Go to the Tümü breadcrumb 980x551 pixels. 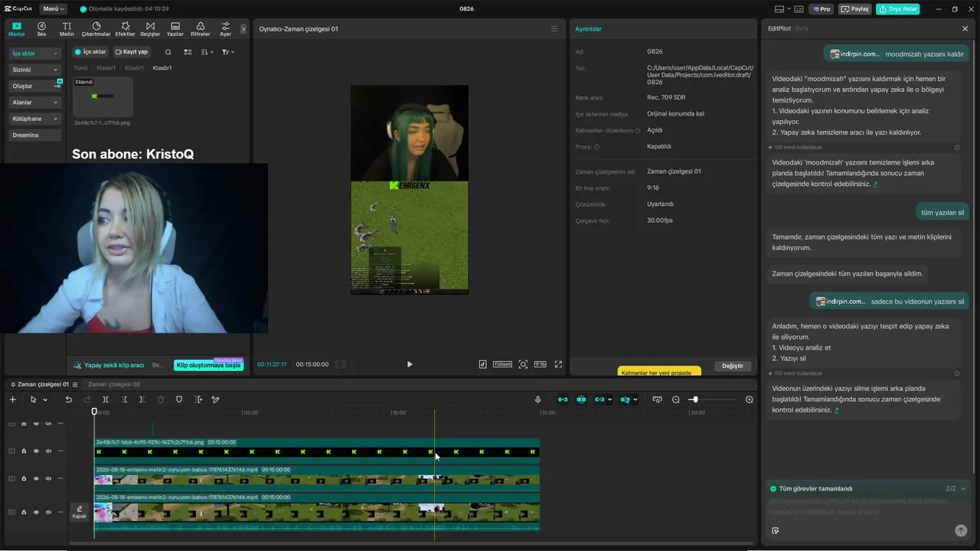tap(80, 68)
